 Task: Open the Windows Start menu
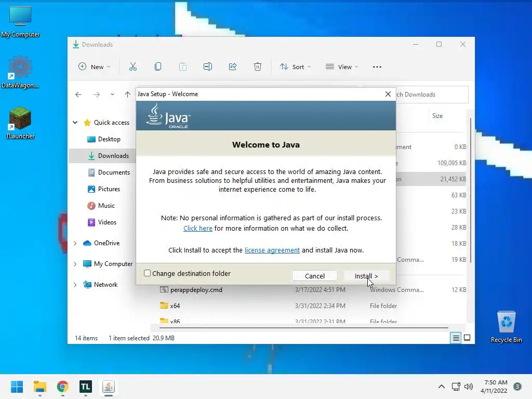[x=17, y=387]
